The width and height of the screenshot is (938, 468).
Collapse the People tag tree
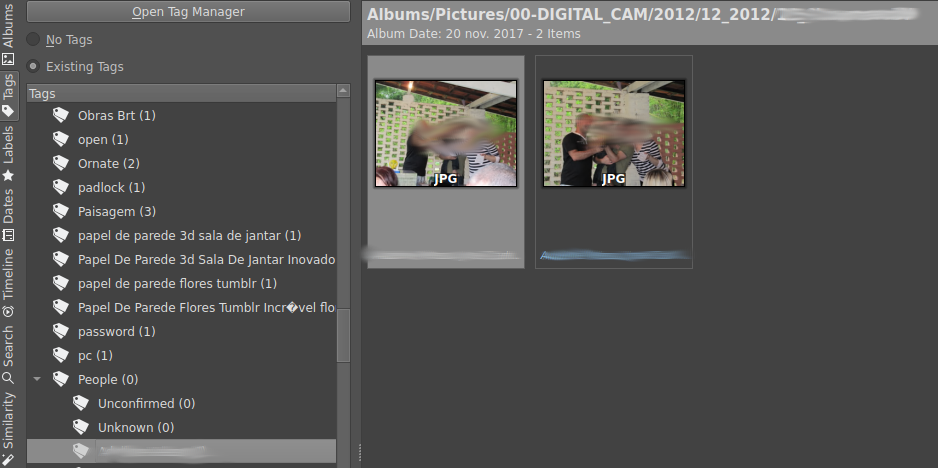tap(38, 380)
